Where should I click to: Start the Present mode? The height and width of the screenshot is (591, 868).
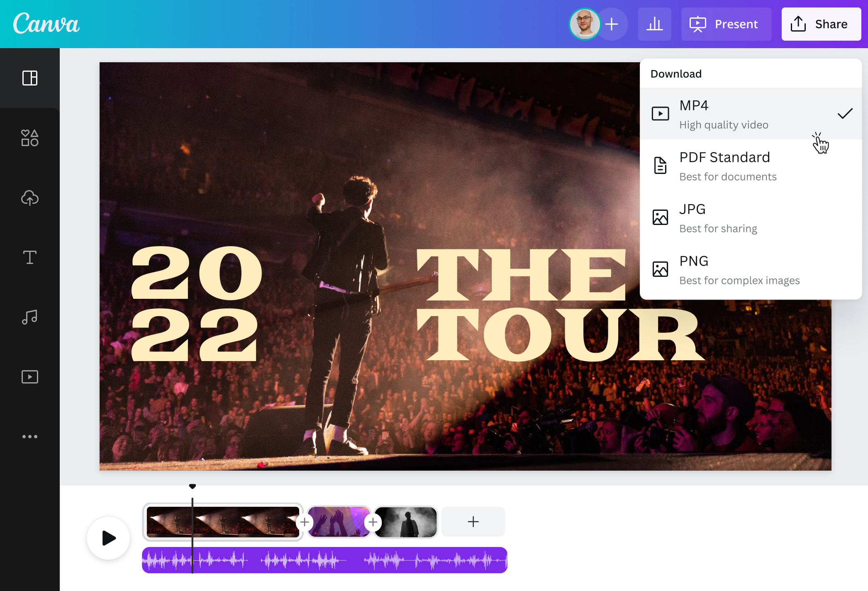click(726, 24)
